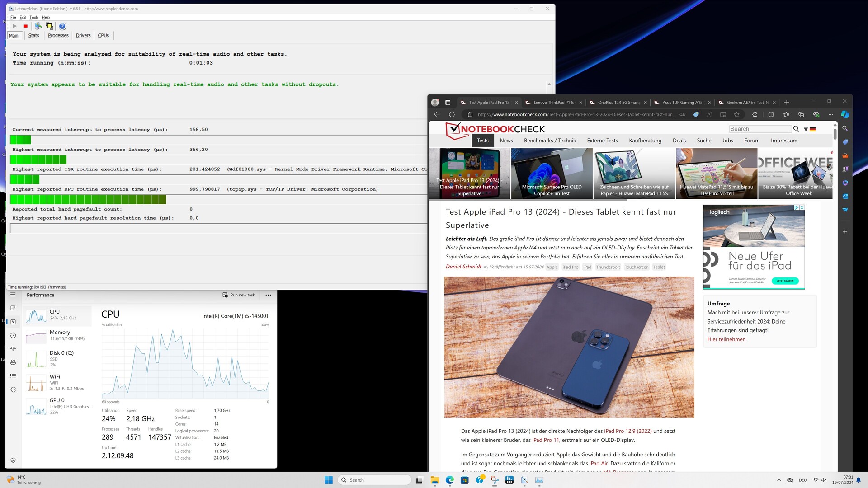Screen dimensions: 868x488
Task: Toggle Edge vertical tabs actions button
Action: click(x=448, y=103)
